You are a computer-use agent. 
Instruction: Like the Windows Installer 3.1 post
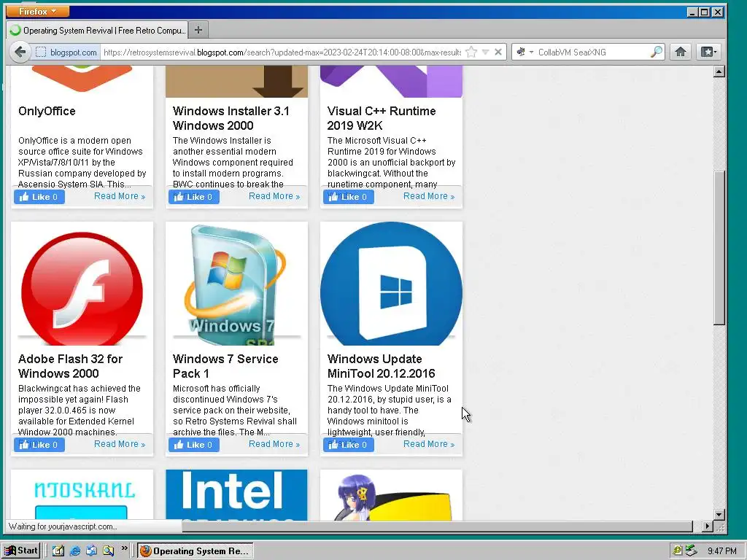194,197
